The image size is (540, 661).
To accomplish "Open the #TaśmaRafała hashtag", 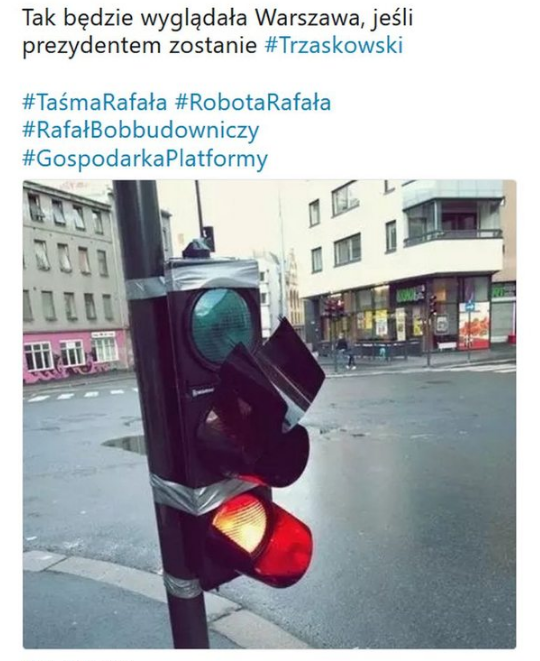I will [x=94, y=102].
